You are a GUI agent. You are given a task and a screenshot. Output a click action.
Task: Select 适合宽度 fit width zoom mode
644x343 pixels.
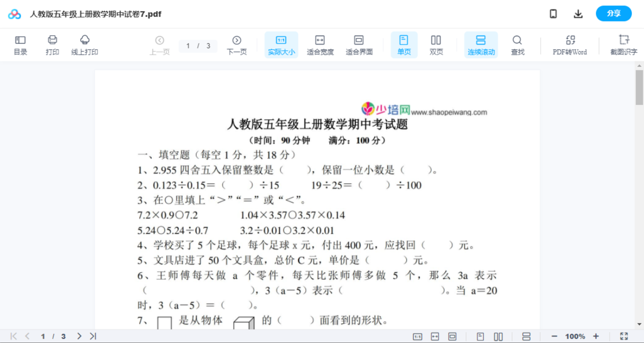[x=320, y=45]
